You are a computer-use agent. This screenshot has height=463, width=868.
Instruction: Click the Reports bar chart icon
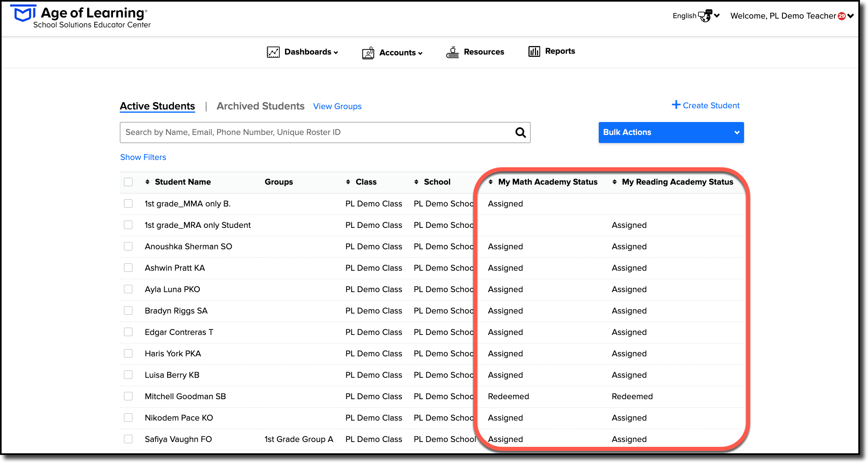(534, 51)
